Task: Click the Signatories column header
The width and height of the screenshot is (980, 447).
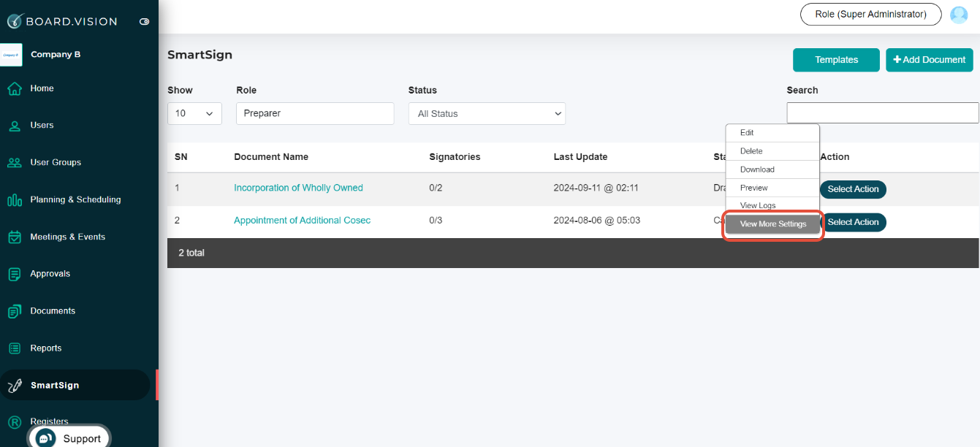Action: pyautogui.click(x=455, y=156)
